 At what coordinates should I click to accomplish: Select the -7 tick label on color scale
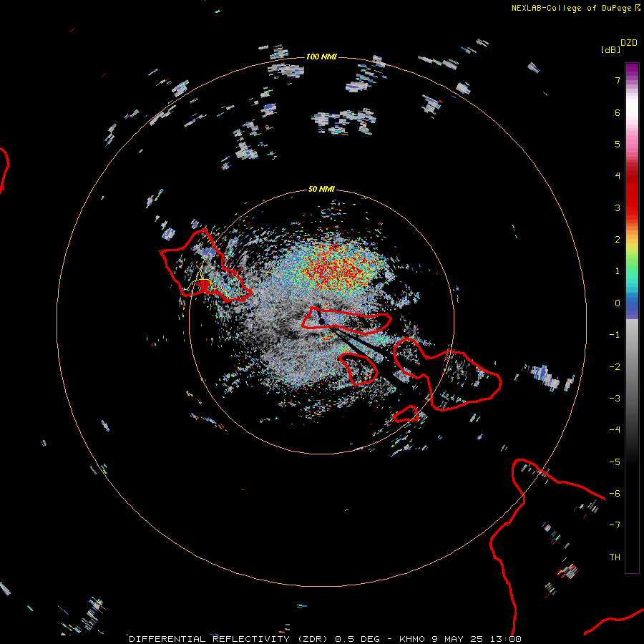(615, 525)
